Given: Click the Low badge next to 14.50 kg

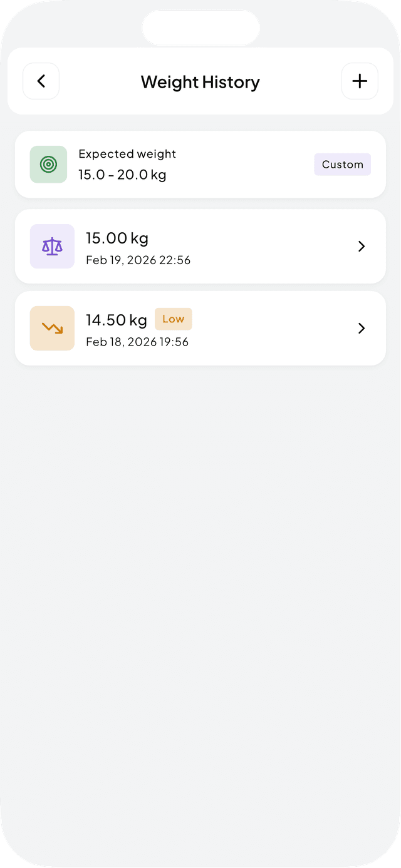Looking at the screenshot, I should (x=173, y=319).
